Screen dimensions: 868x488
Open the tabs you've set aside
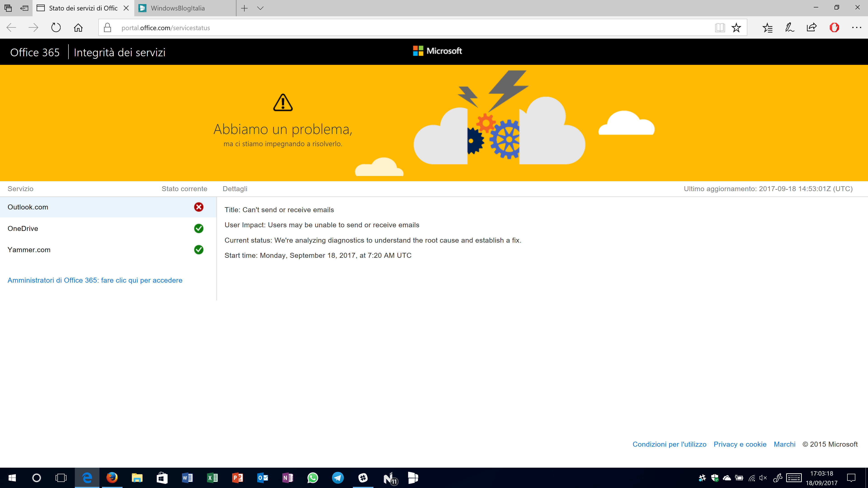click(8, 8)
